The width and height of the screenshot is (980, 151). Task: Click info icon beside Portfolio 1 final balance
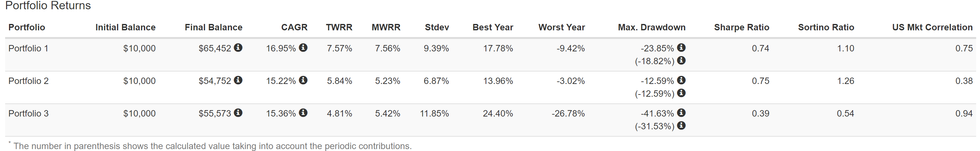pyautogui.click(x=238, y=48)
